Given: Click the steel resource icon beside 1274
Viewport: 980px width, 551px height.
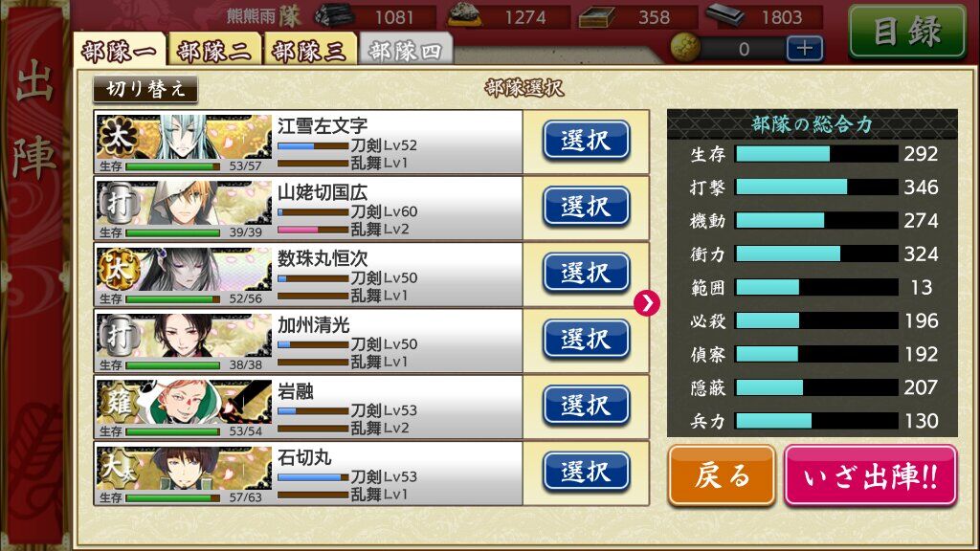Looking at the screenshot, I should tap(464, 15).
